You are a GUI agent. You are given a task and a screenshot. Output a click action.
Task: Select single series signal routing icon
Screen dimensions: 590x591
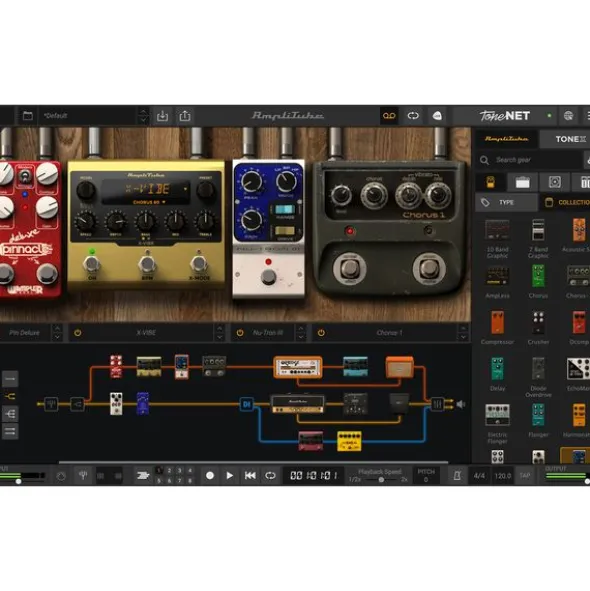[10, 379]
